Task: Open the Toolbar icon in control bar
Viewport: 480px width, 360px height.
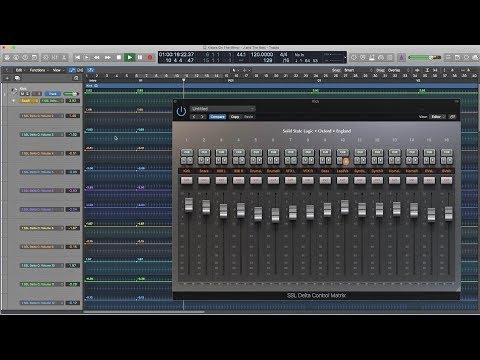Action: coord(34,57)
